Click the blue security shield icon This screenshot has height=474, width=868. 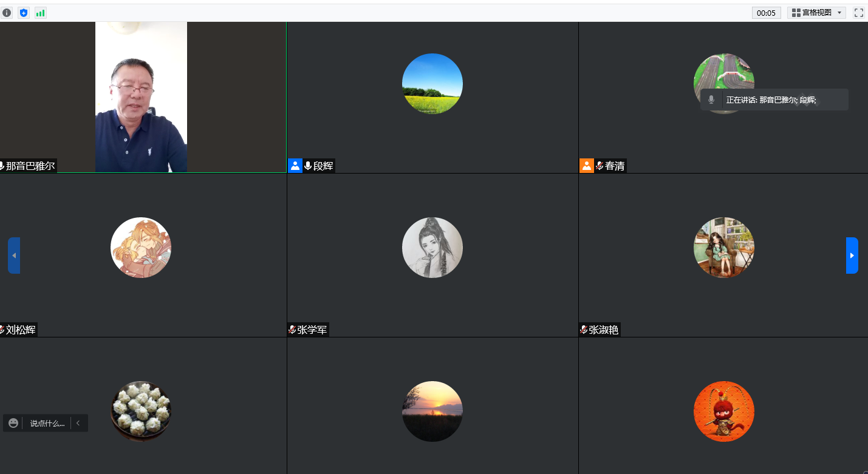coord(24,13)
